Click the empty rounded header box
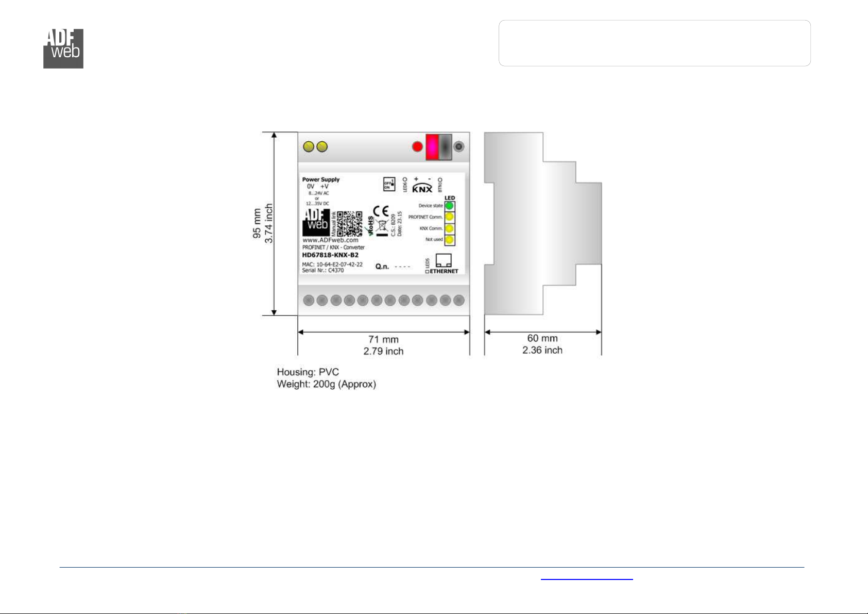Image resolution: width=868 pixels, height=614 pixels. [655, 43]
